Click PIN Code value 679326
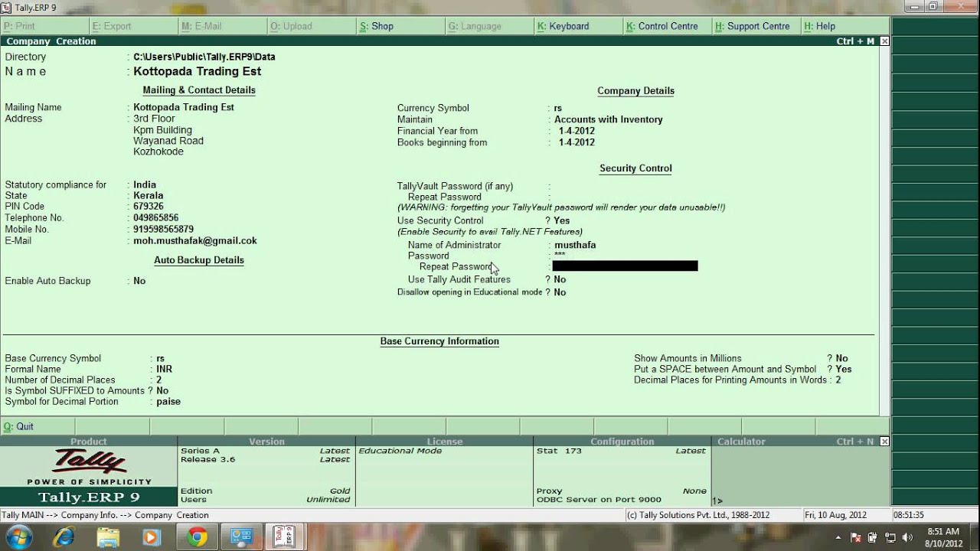The height and width of the screenshot is (551, 980). pos(149,207)
